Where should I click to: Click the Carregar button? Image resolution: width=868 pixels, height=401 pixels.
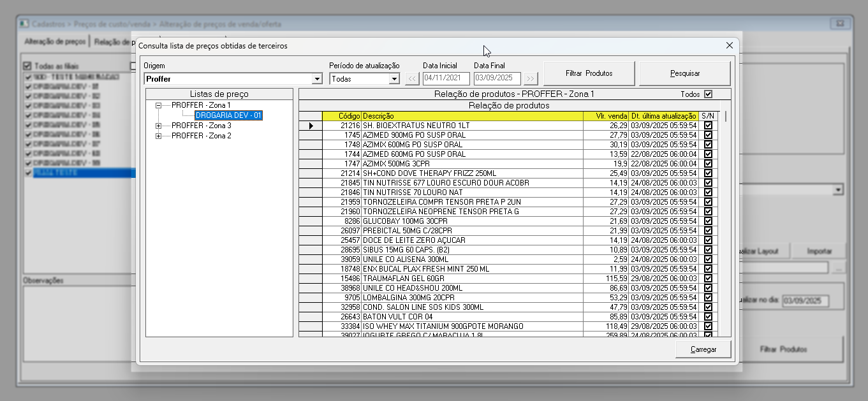click(x=703, y=349)
